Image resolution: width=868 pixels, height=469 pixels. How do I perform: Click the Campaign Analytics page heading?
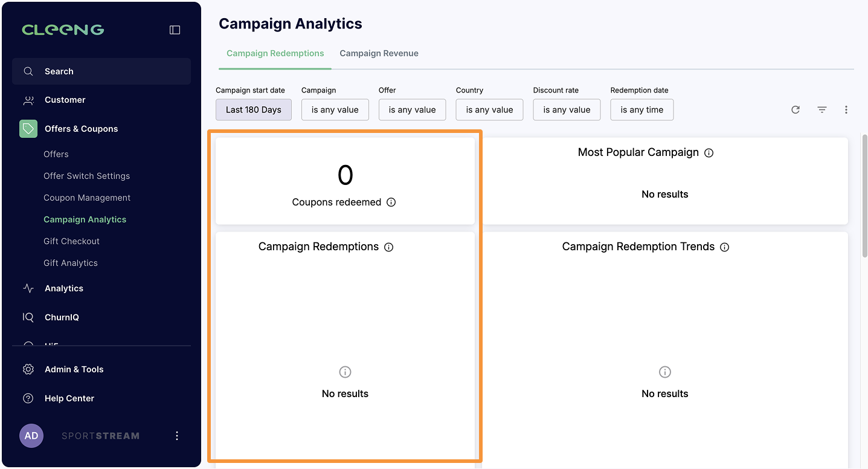[291, 24]
